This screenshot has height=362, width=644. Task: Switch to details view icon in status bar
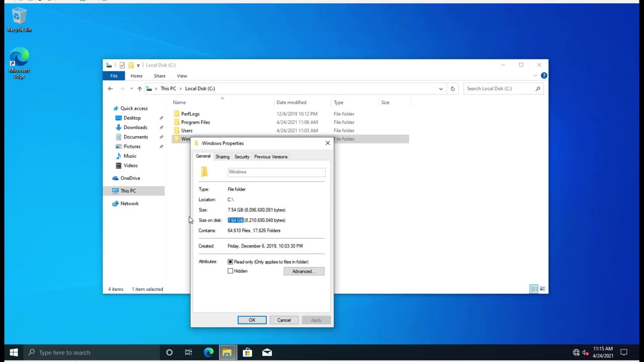tap(533, 289)
